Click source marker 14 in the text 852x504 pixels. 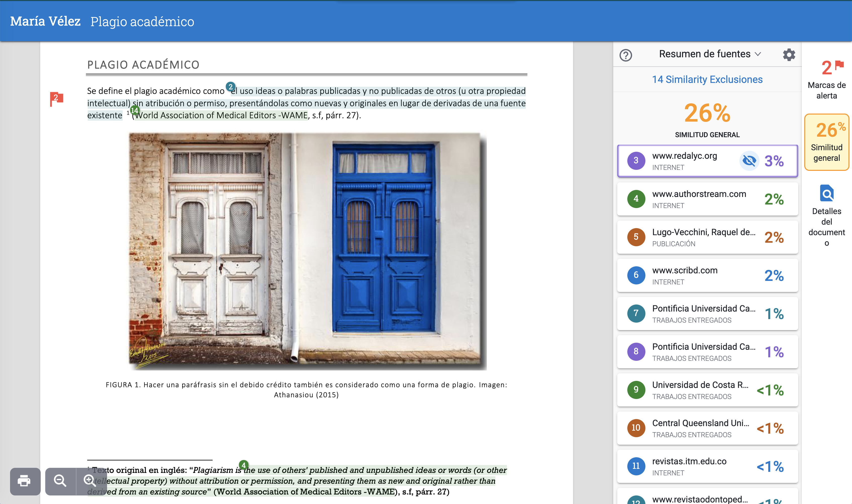pyautogui.click(x=134, y=110)
